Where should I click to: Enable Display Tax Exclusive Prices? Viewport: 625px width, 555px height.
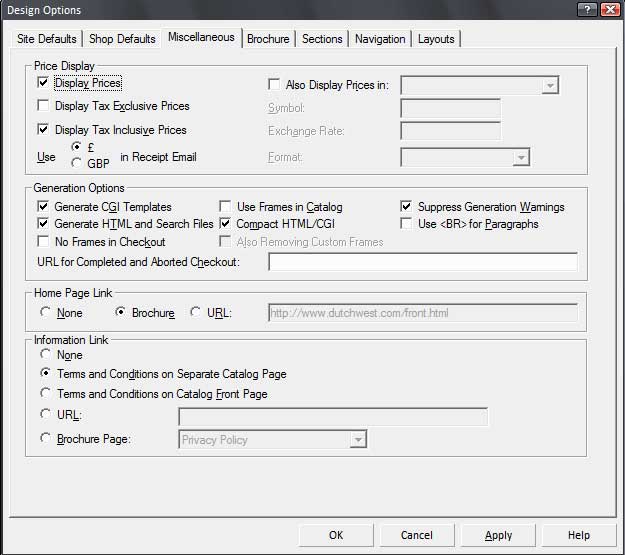point(43,106)
